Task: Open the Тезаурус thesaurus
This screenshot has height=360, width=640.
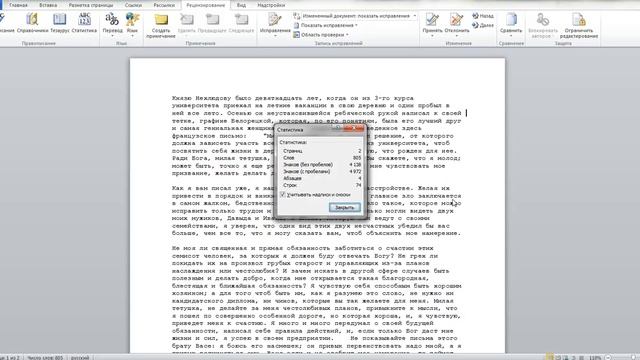Action: (x=60, y=23)
